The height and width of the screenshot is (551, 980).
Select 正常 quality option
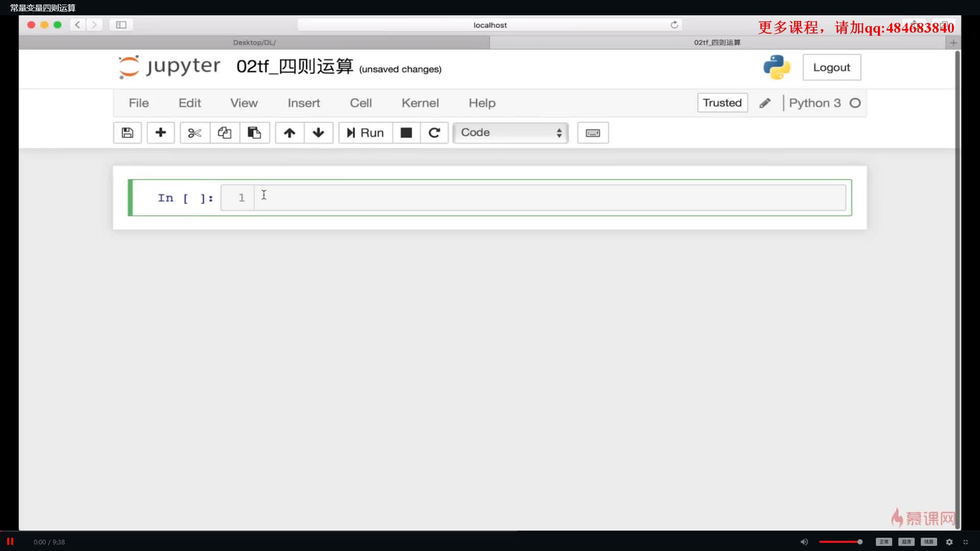pos(884,542)
